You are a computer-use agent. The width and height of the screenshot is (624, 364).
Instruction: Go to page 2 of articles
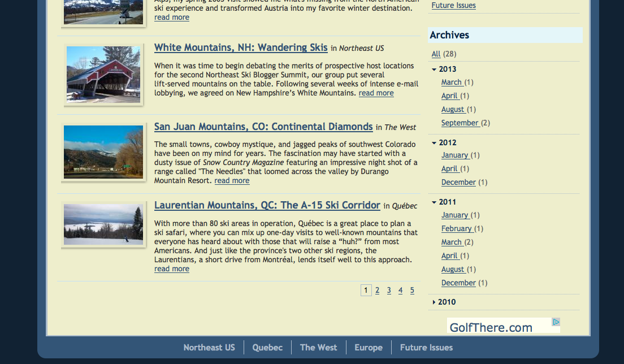[377, 291]
